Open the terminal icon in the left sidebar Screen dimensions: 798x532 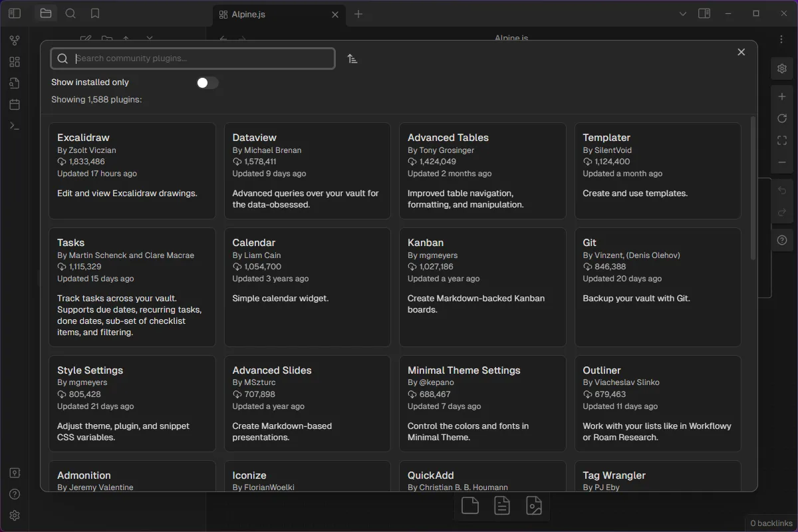point(15,126)
